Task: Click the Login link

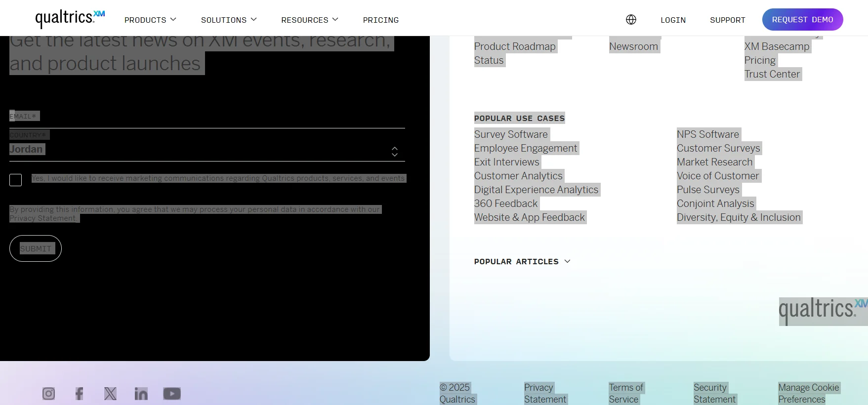Action: pyautogui.click(x=673, y=20)
